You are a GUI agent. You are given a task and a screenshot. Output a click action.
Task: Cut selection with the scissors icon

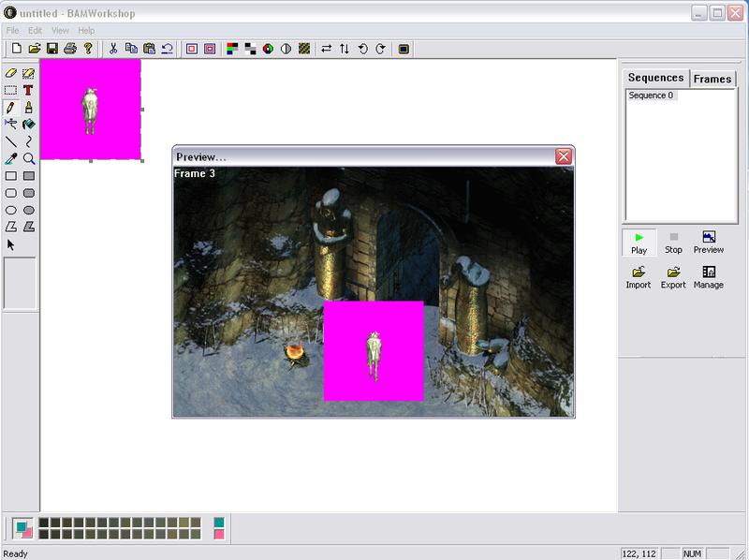(113, 49)
